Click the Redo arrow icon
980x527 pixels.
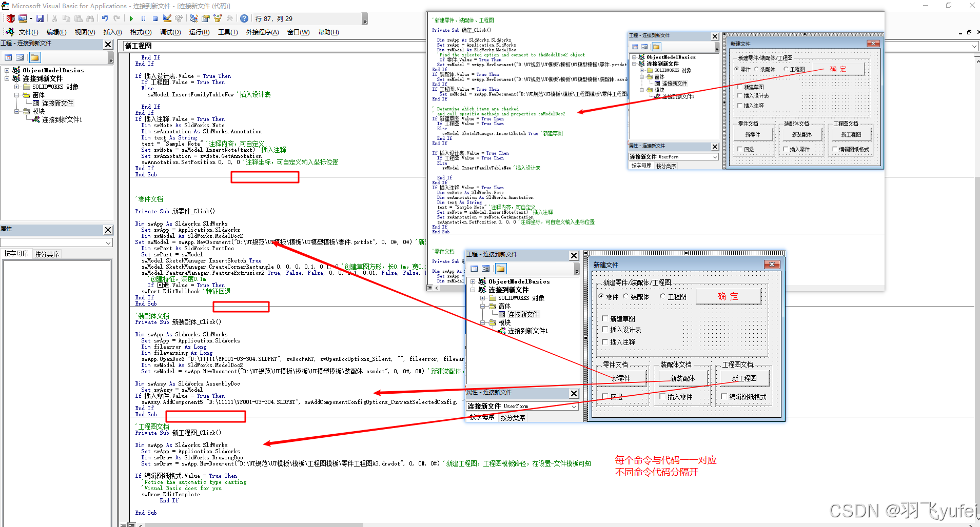tap(117, 18)
